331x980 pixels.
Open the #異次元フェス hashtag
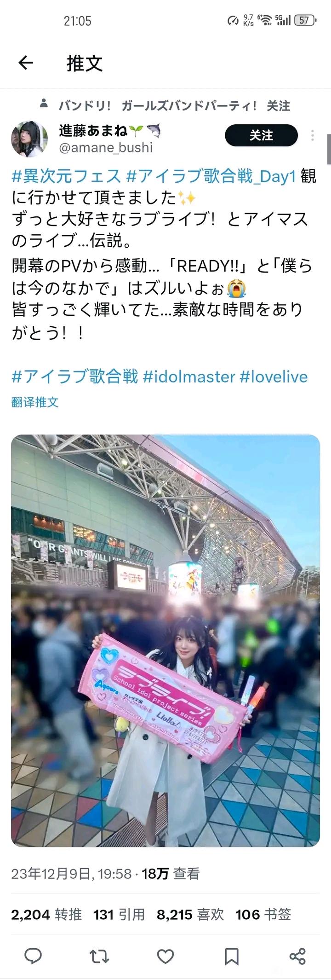[66, 176]
